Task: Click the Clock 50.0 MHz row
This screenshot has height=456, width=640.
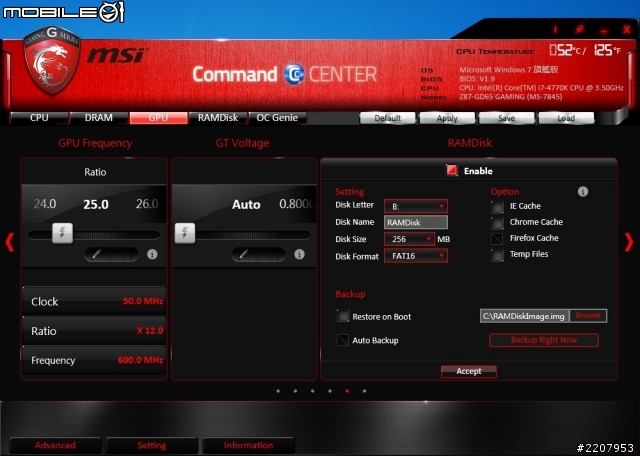Action: pos(94,301)
